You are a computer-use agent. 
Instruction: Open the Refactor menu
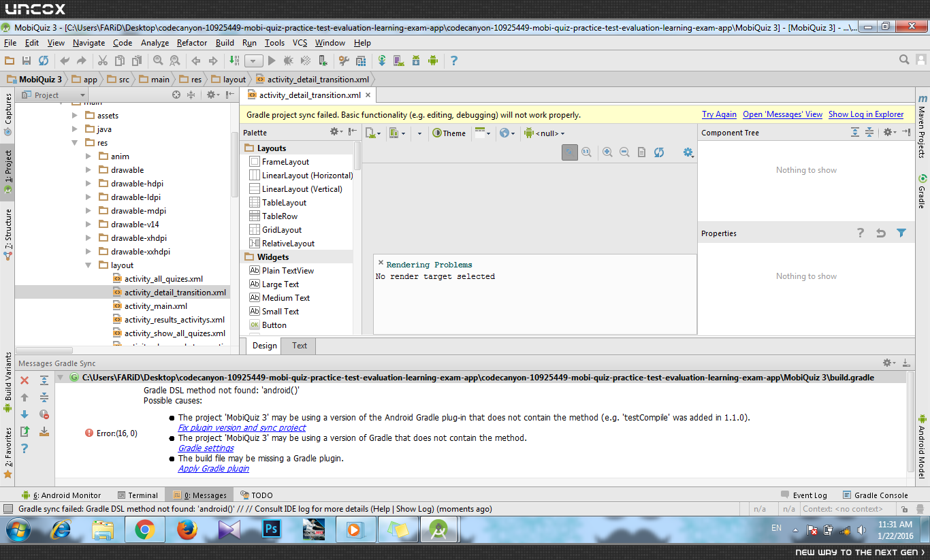click(192, 43)
